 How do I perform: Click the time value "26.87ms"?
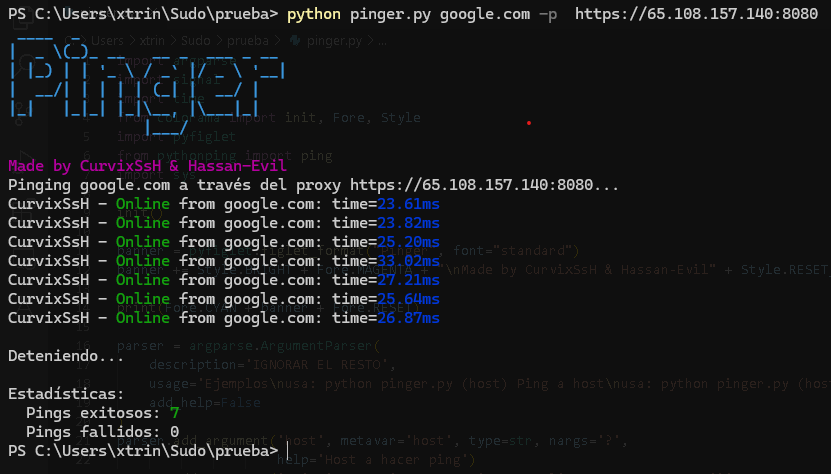[x=408, y=318]
